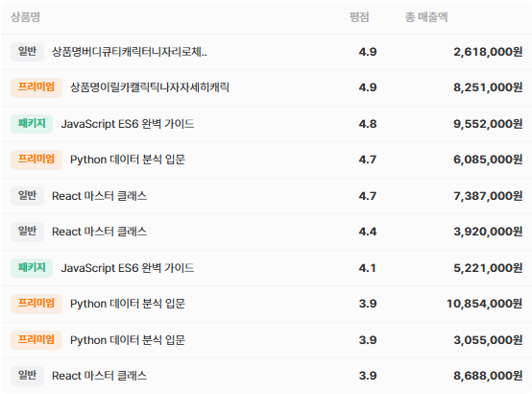The image size is (532, 394).
Task: Click the 4.8 rating value
Action: (368, 124)
